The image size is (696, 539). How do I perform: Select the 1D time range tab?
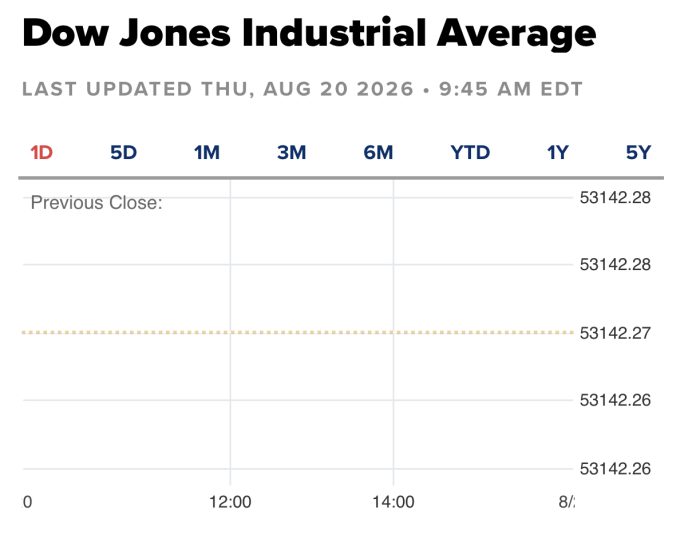tap(41, 153)
